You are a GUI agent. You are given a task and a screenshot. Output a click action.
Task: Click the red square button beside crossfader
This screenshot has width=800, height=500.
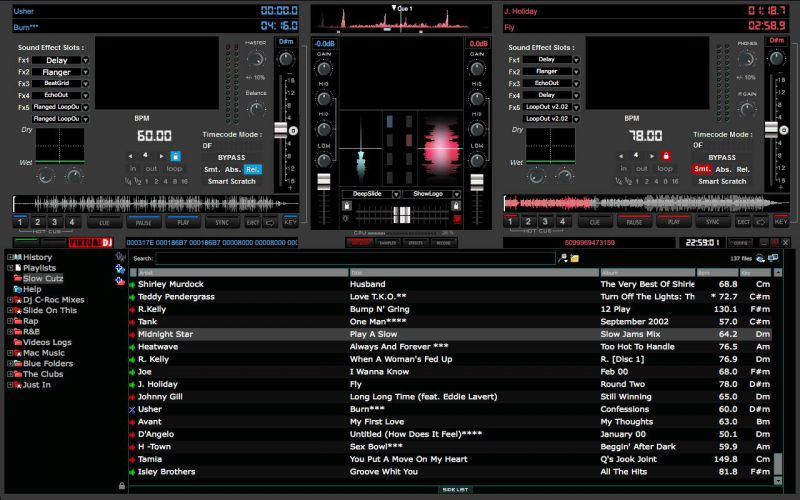[457, 219]
